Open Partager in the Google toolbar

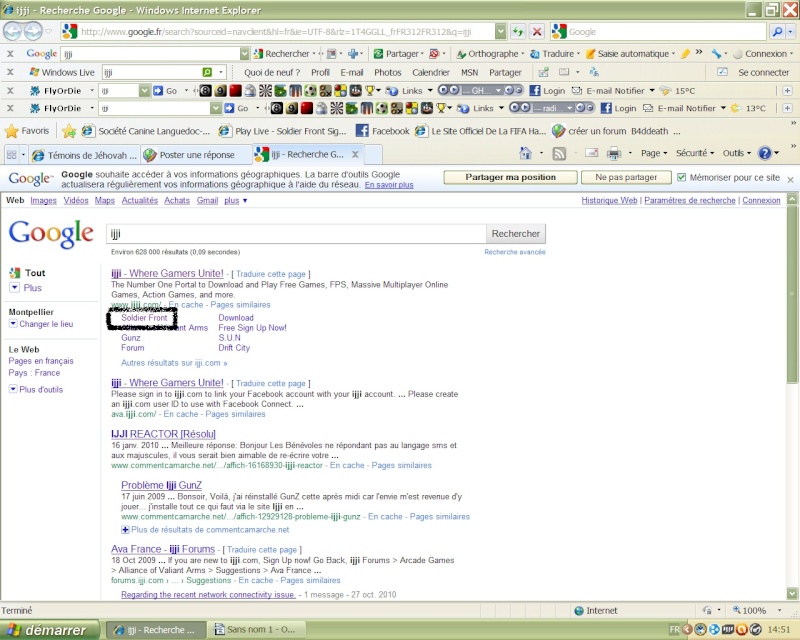[x=397, y=54]
